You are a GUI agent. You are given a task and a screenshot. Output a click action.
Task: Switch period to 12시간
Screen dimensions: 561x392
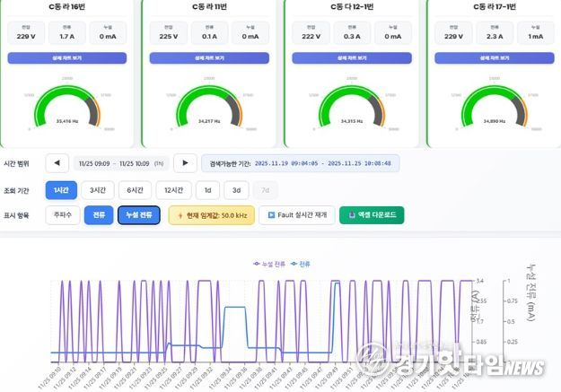point(173,189)
